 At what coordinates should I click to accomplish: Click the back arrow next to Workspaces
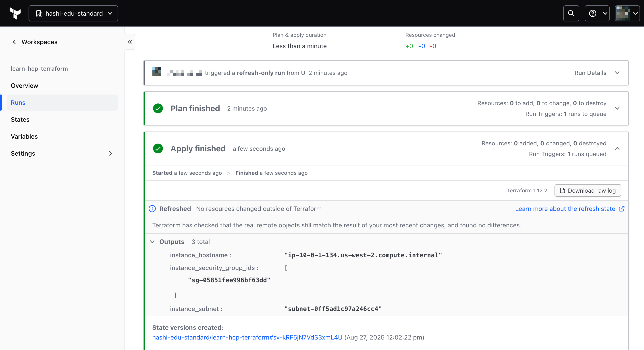coord(14,42)
